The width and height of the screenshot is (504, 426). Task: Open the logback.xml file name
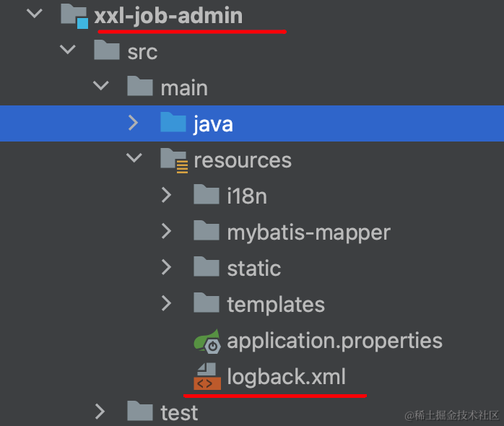pyautogui.click(x=286, y=377)
